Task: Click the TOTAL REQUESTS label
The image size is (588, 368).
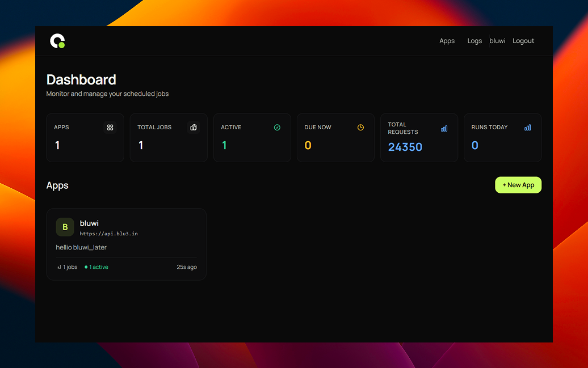Action: [403, 128]
